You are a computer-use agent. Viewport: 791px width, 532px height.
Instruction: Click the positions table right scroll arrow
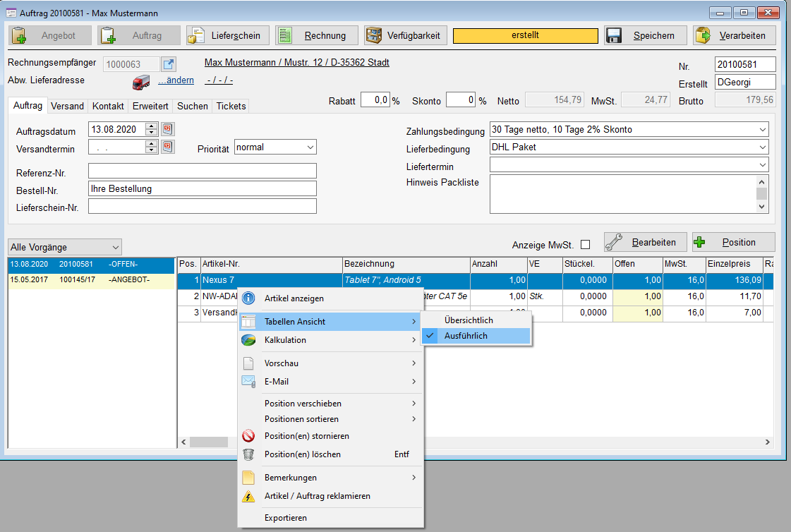click(767, 442)
